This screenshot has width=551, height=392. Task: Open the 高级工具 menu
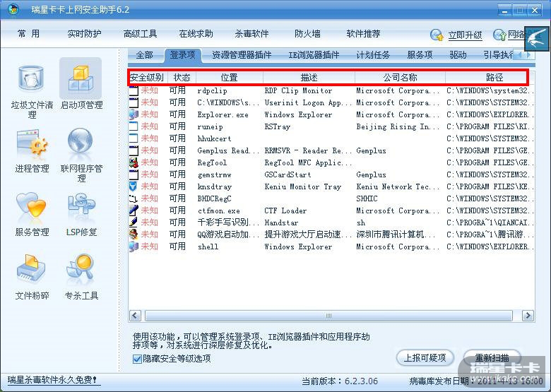[140, 34]
